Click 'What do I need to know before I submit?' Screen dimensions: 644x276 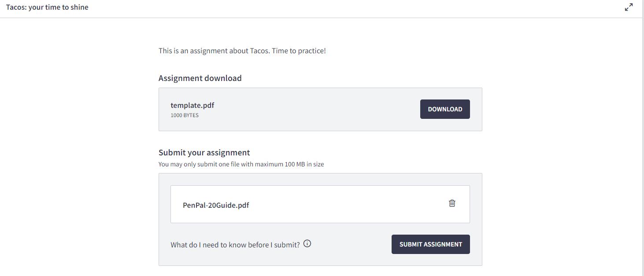(235, 245)
